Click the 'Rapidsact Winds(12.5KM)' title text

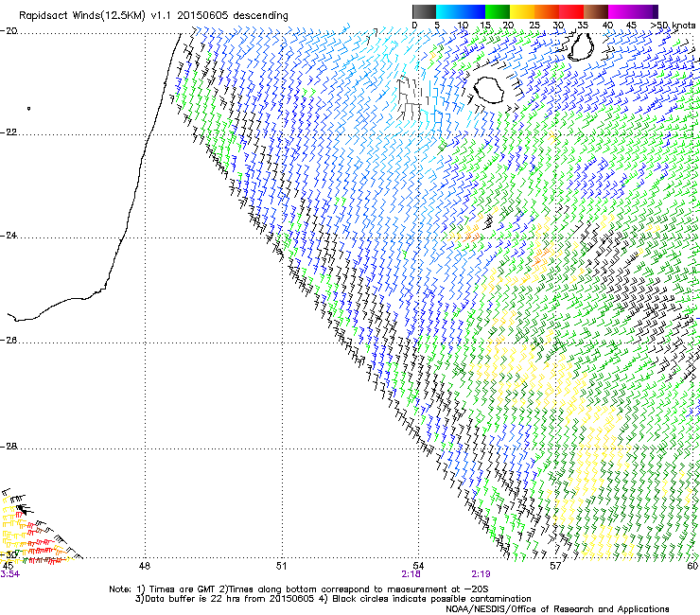point(82,16)
